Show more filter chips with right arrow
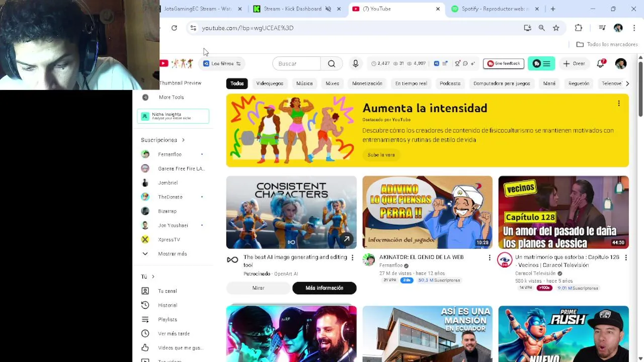This screenshot has height=362, width=644. (627, 83)
